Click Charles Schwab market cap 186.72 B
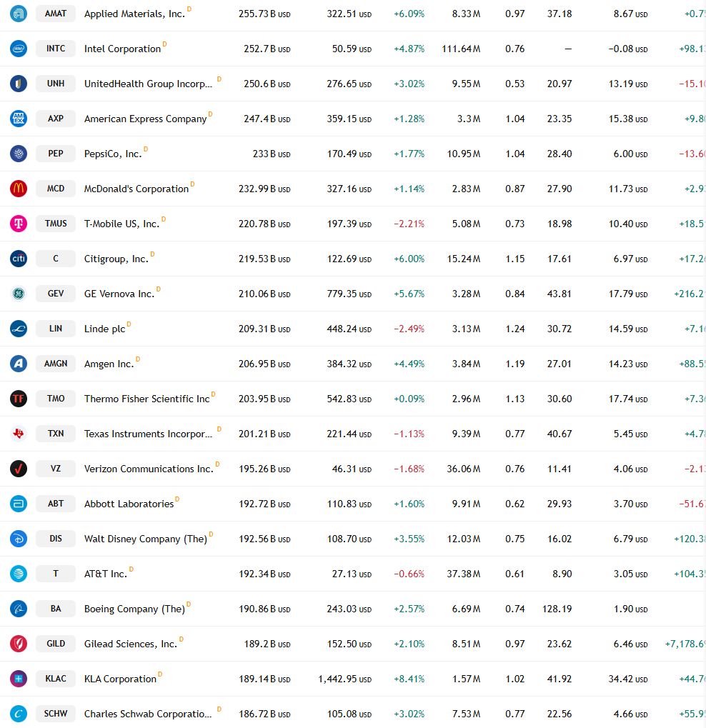Screen dimensions: 706x728 pos(264,714)
